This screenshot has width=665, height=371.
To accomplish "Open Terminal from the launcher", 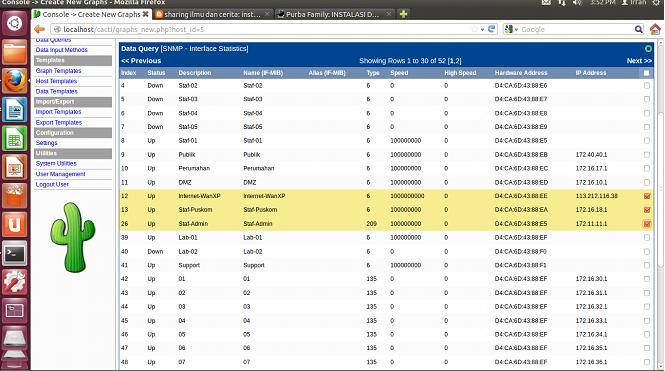I will tap(14, 254).
